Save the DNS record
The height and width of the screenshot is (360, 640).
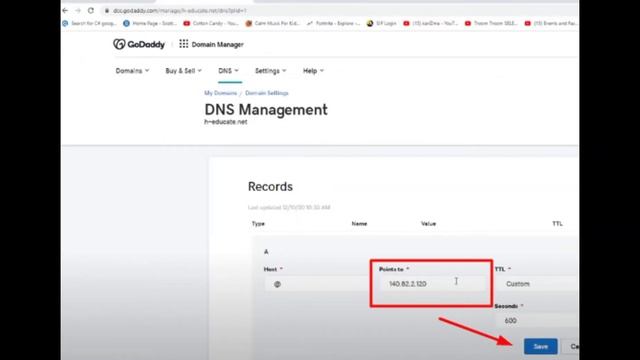point(541,347)
